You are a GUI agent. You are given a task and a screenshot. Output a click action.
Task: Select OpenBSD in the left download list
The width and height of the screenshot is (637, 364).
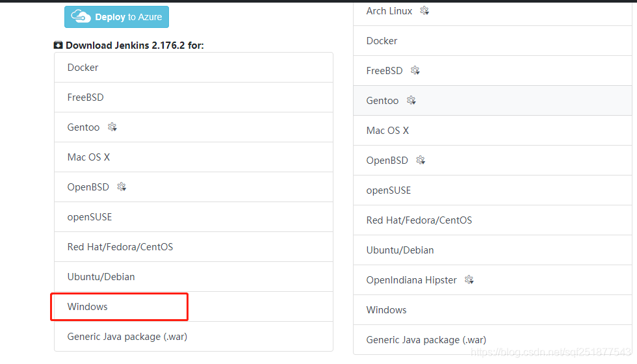point(194,187)
